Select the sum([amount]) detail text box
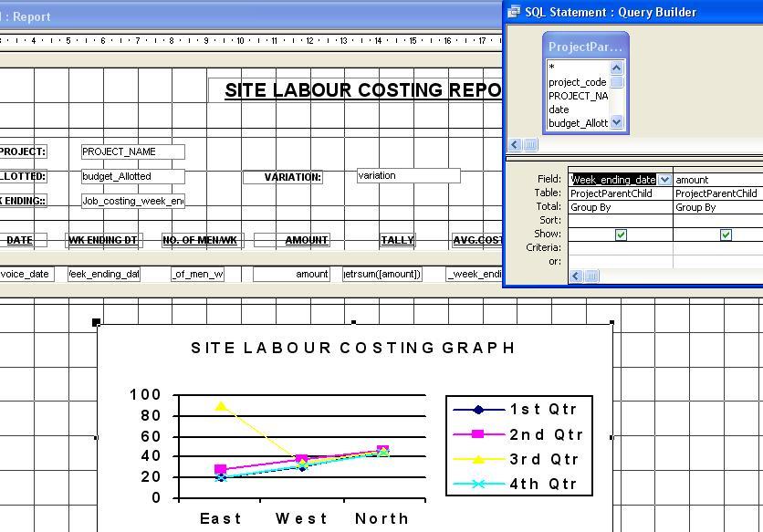763x532 pixels. click(382, 274)
